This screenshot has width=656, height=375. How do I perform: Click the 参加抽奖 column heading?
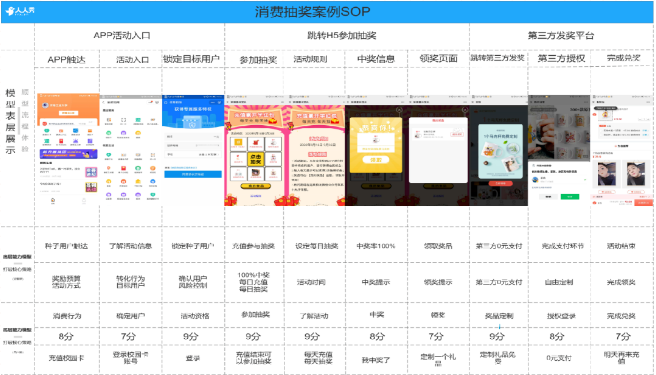[x=258, y=59]
